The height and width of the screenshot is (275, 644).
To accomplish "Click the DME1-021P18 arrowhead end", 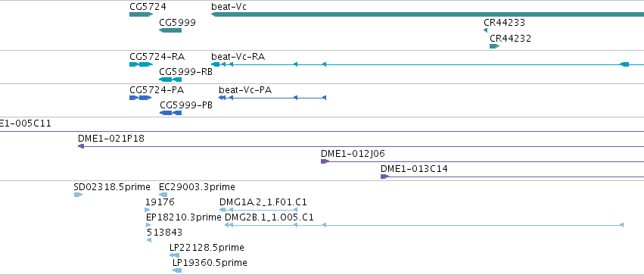I will pyautogui.click(x=81, y=146).
